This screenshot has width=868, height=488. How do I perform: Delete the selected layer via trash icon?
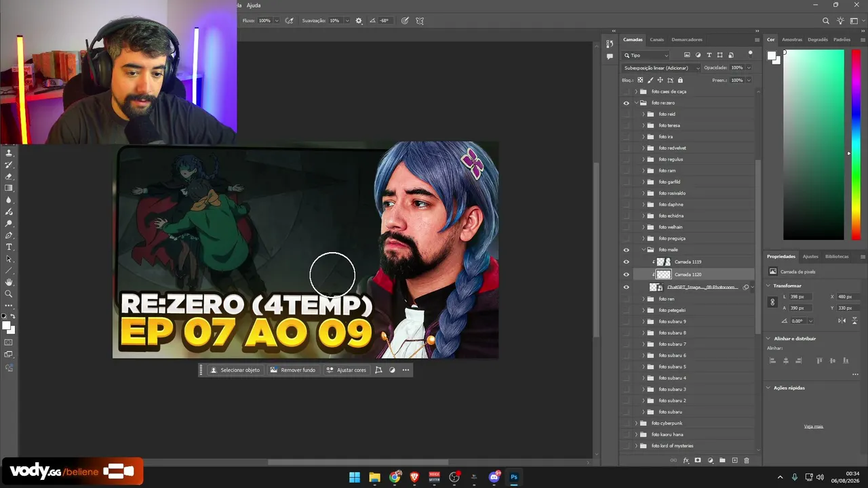[747, 460]
